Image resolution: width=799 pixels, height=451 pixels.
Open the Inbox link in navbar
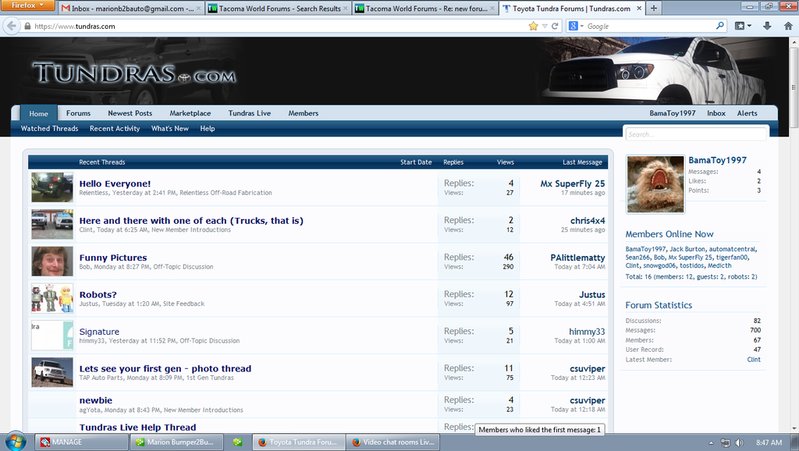(x=716, y=113)
